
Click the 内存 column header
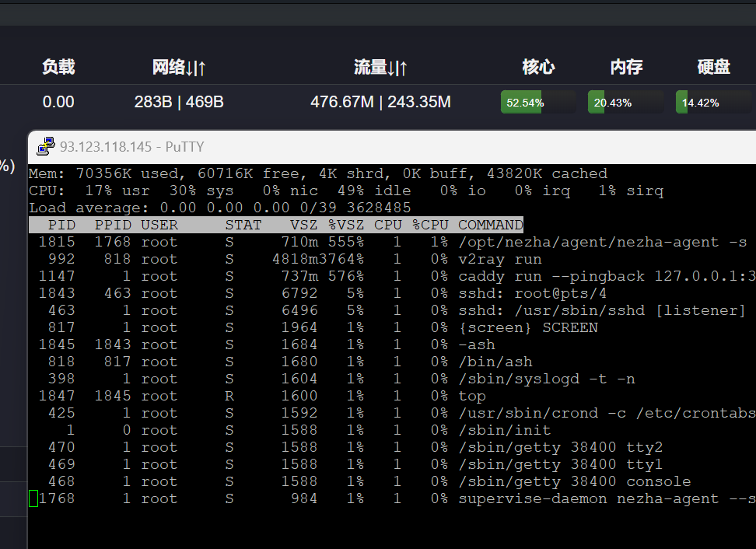626,67
